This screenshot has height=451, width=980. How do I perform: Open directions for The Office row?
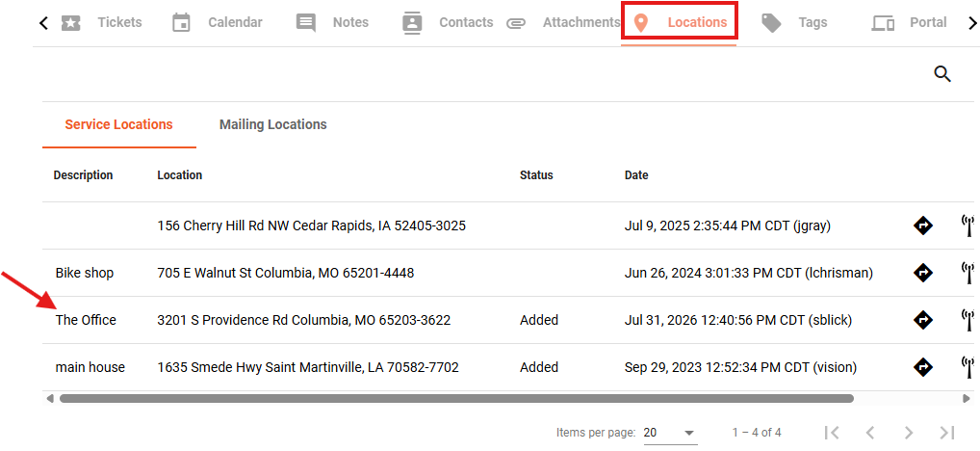pos(922,320)
